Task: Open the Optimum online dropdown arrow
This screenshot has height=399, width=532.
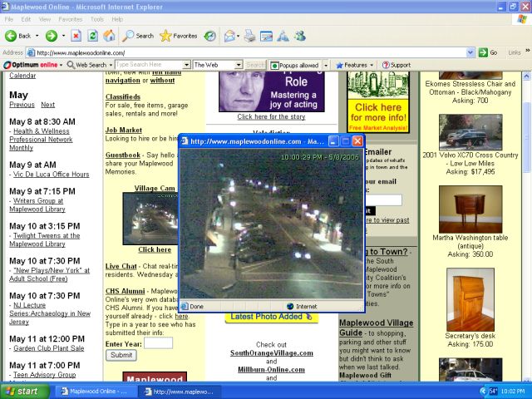Action: coord(61,65)
